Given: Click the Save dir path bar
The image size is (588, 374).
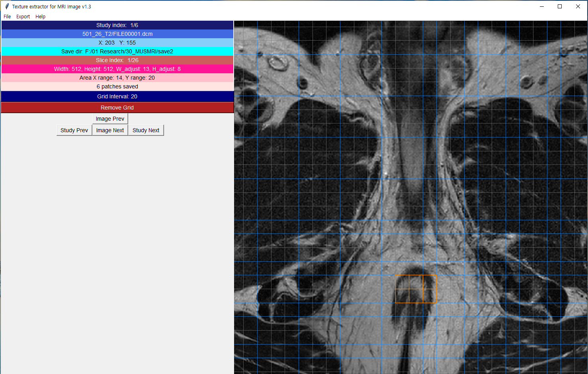Looking at the screenshot, I should 117,51.
